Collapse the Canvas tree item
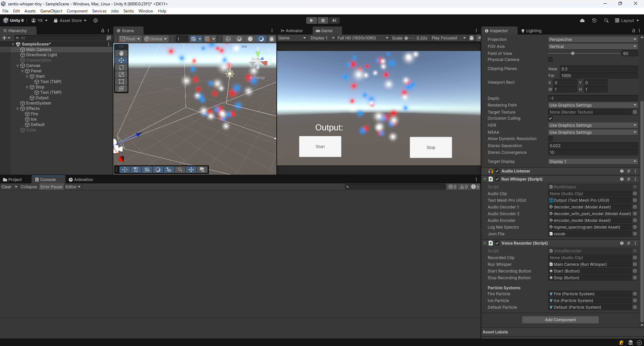Screen dimensions: 644x346 click(x=18, y=66)
